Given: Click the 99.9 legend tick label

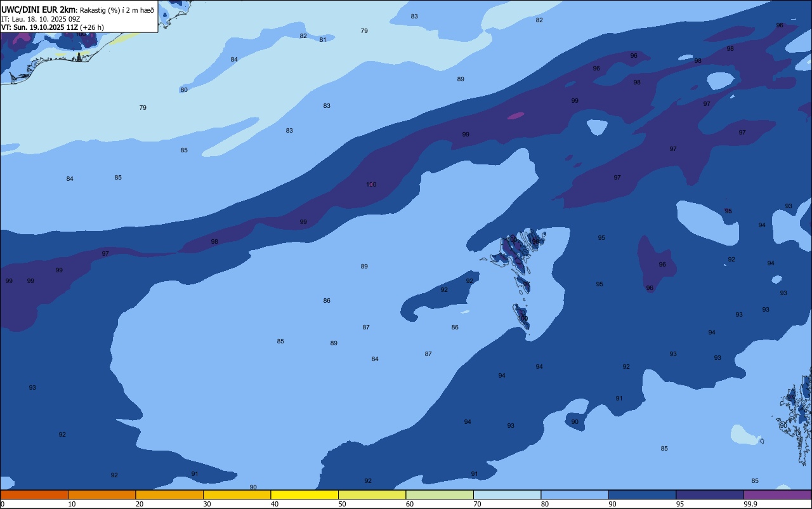Looking at the screenshot, I should pyautogui.click(x=750, y=504).
